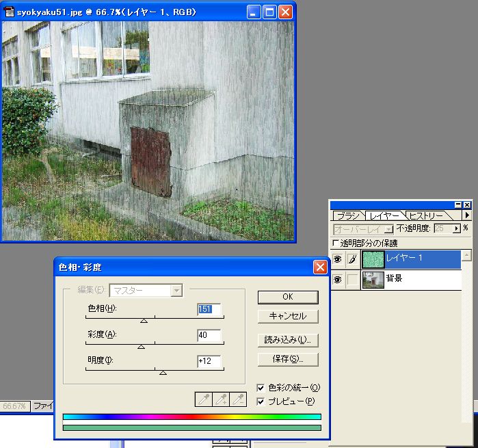Expand the 不透明度 opacity slider arrow

pyautogui.click(x=457, y=228)
